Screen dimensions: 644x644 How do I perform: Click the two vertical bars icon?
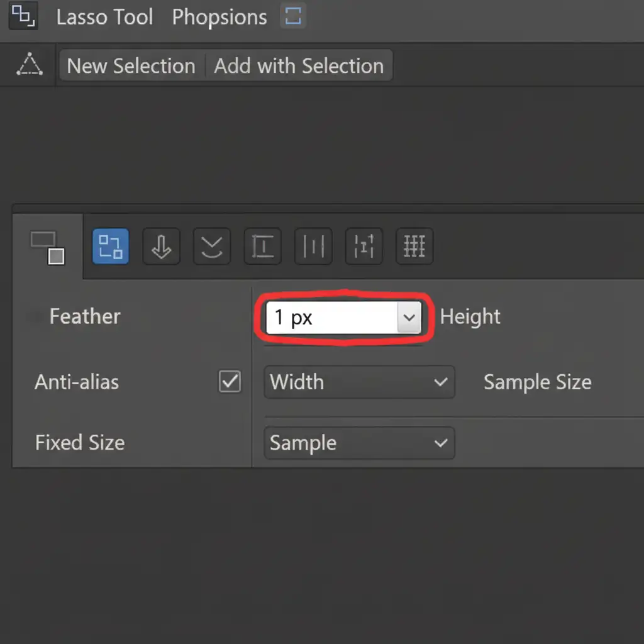313,245
